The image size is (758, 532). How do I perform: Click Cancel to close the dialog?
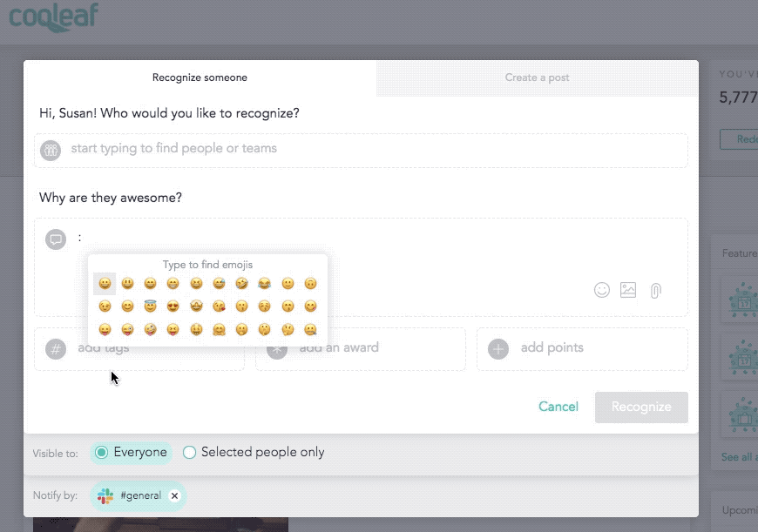558,407
